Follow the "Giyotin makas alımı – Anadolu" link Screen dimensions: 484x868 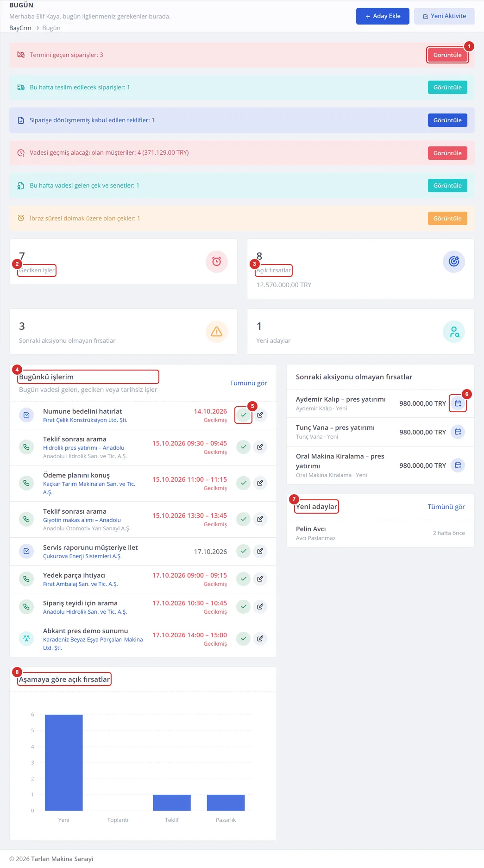[x=82, y=520]
